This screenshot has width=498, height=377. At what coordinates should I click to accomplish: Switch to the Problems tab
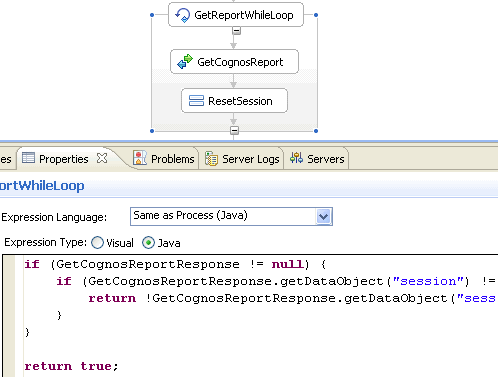[x=172, y=159]
